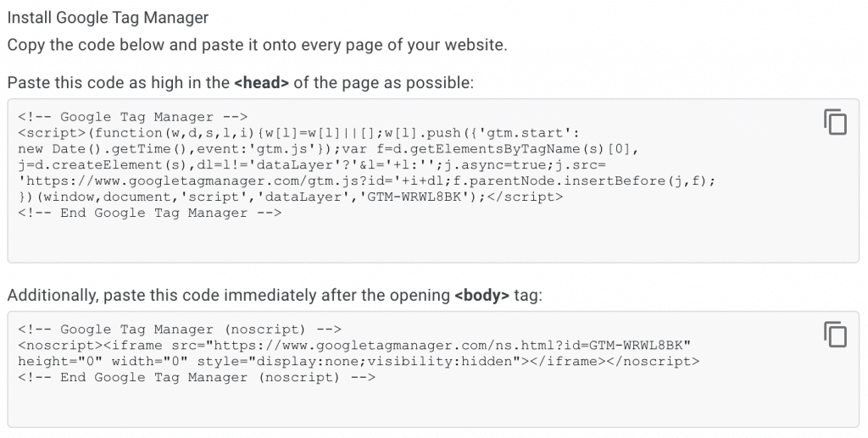Image resolution: width=868 pixels, height=438 pixels.
Task: Click the '<script>(function(w,d,s,l,i)' code line
Action: pyautogui.click(x=299, y=133)
